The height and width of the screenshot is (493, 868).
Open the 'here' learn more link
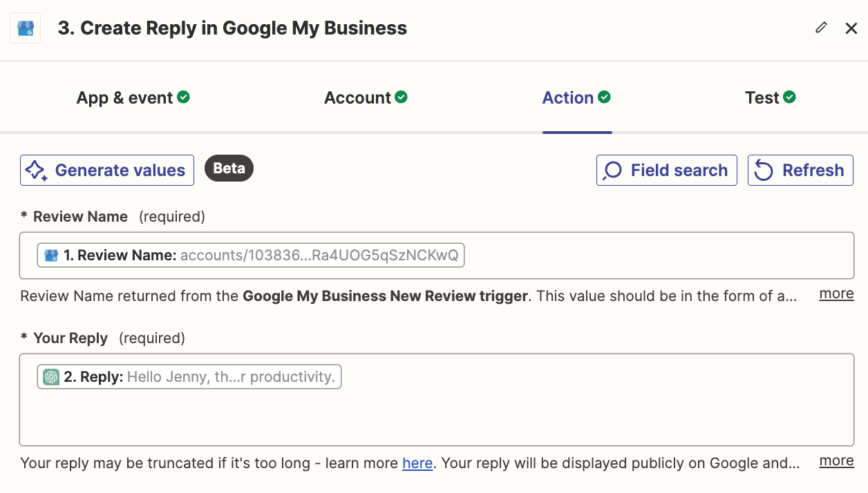click(417, 463)
